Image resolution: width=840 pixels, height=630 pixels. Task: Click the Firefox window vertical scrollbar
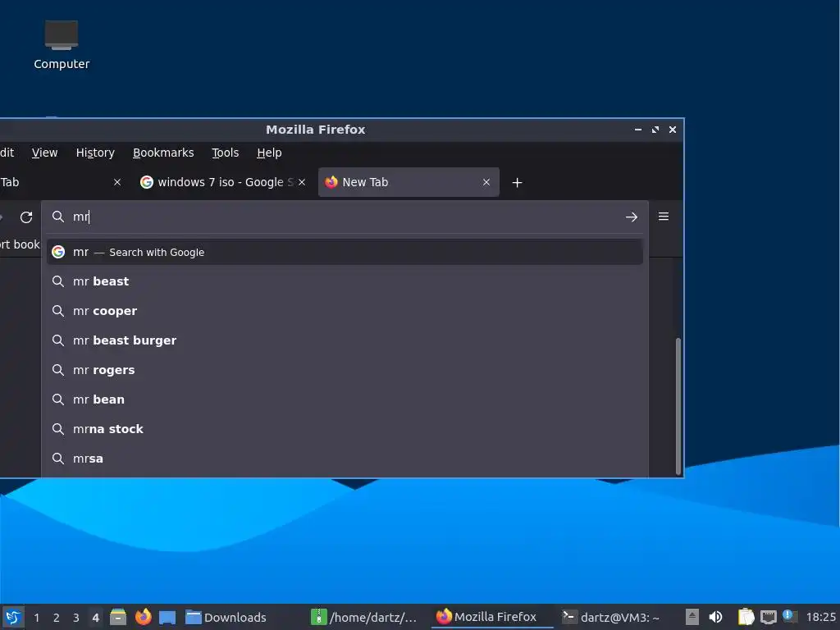(678, 405)
